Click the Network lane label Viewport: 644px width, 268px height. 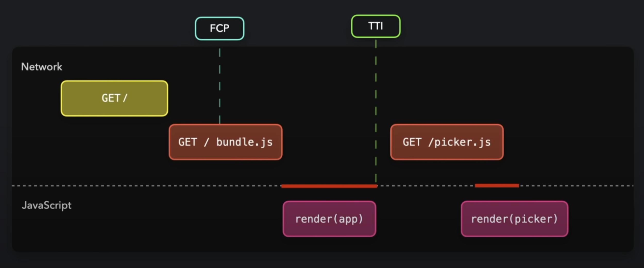(x=41, y=67)
